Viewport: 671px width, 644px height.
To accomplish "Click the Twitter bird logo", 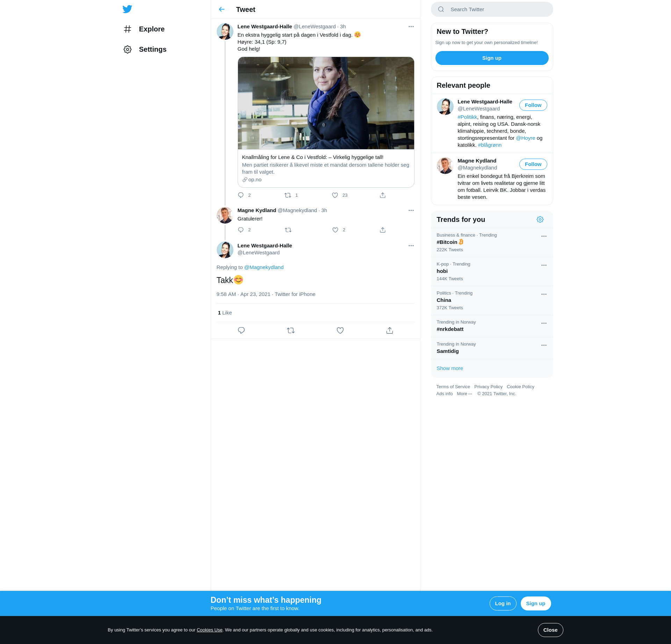I will (x=127, y=9).
